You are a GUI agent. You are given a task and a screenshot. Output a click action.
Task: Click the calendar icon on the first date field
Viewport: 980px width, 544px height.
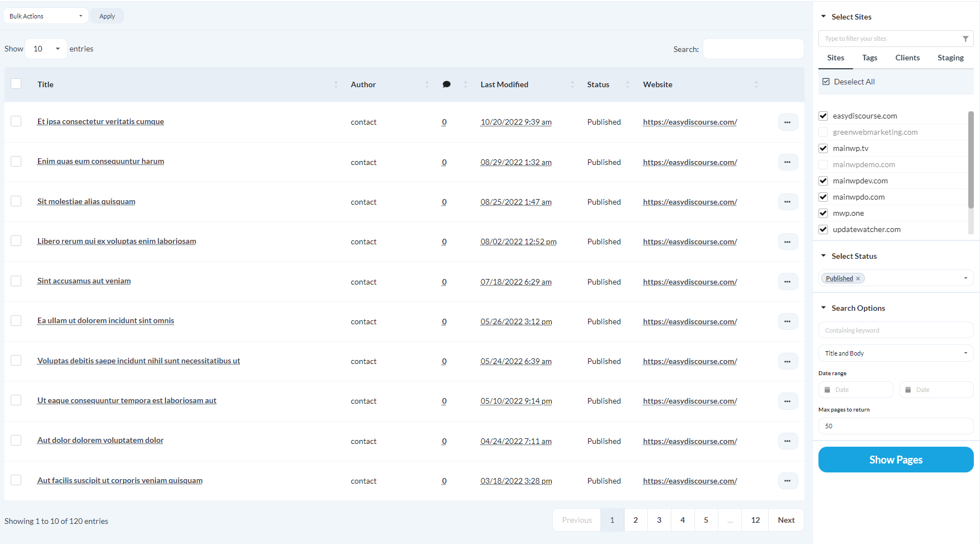pyautogui.click(x=827, y=389)
